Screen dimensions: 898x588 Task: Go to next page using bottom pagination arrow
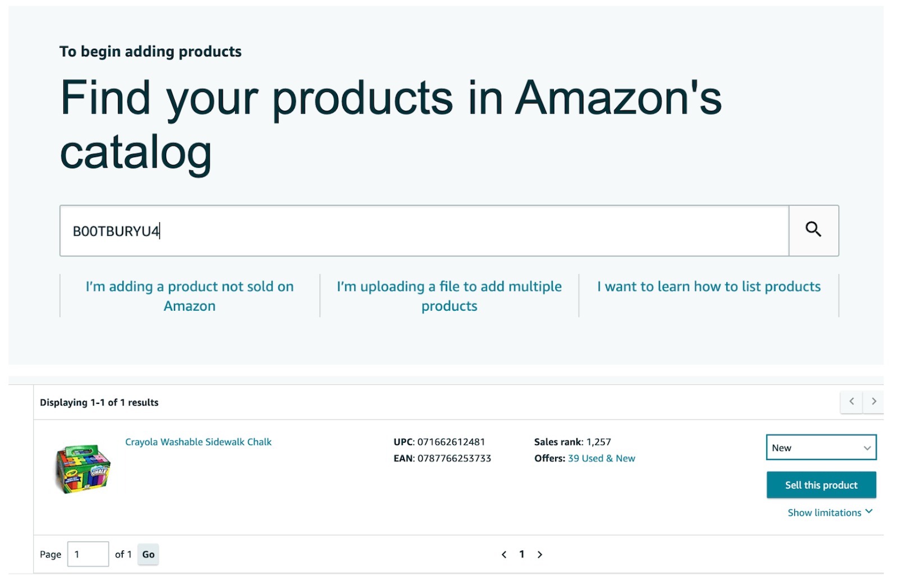pyautogui.click(x=540, y=554)
